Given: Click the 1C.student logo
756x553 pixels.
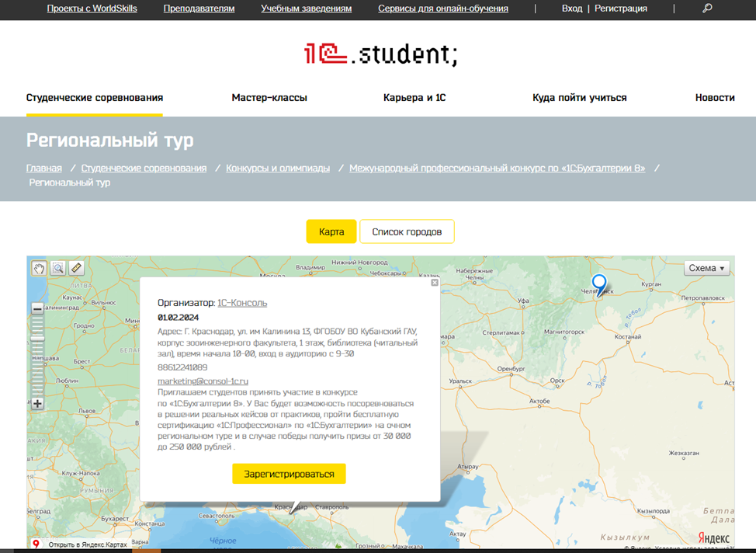Looking at the screenshot, I should click(380, 54).
